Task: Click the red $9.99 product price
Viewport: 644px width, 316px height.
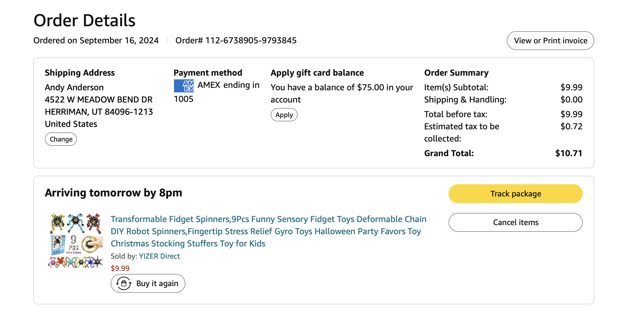Action: coord(120,268)
